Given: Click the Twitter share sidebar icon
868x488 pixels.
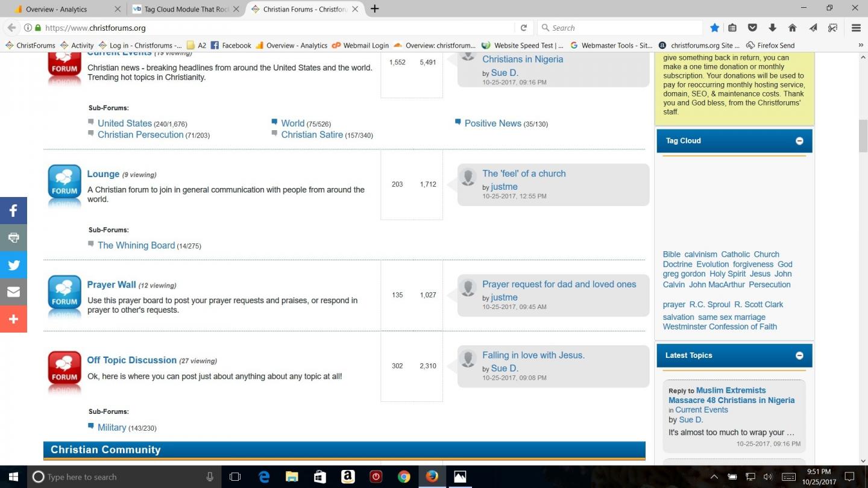Looking at the screenshot, I should click(x=13, y=264).
